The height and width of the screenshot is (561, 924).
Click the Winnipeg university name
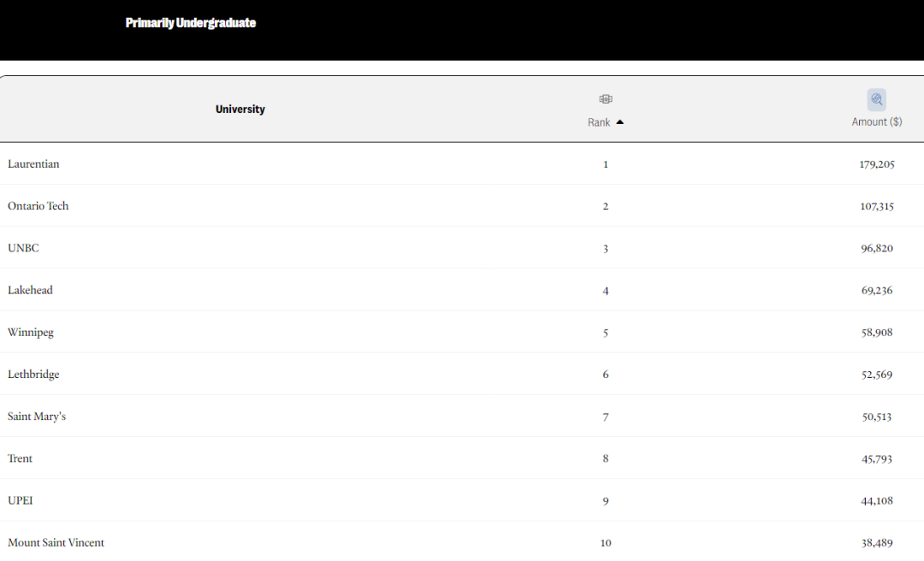[31, 333]
